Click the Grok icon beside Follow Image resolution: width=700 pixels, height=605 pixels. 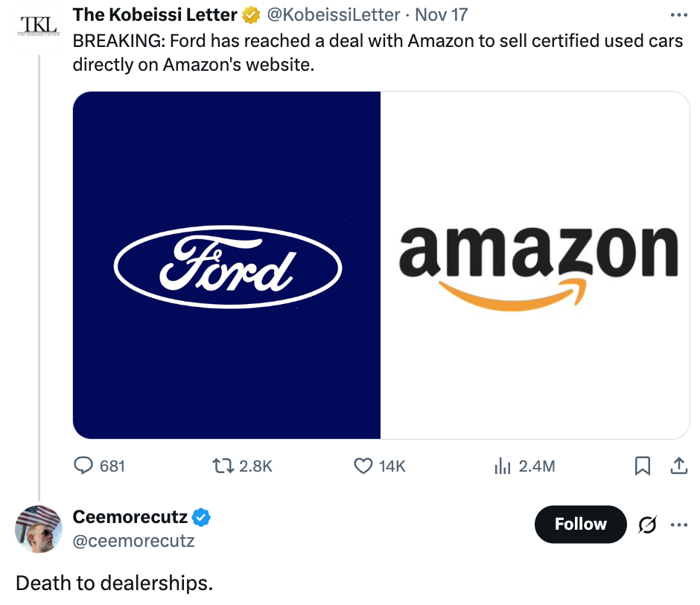pyautogui.click(x=647, y=525)
